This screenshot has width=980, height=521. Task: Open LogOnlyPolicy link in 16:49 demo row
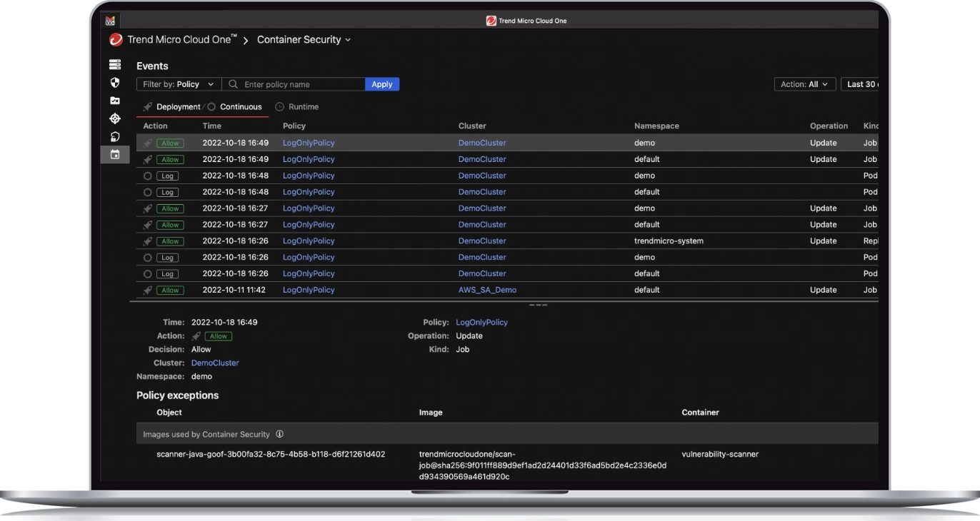(x=309, y=143)
